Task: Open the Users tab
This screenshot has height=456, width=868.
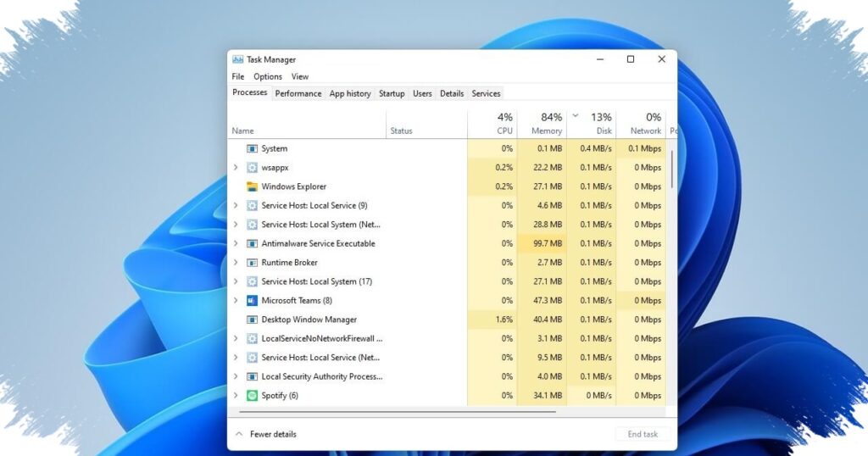Action: [422, 93]
